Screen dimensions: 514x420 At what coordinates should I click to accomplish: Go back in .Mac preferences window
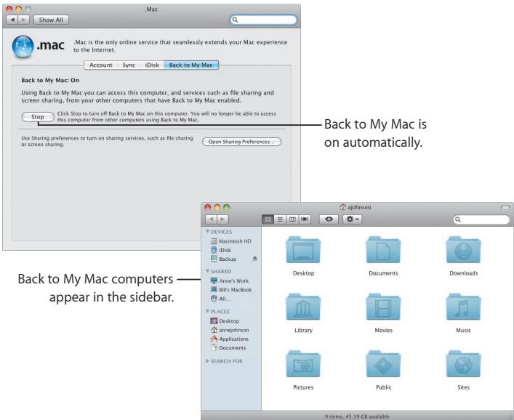pos(12,20)
